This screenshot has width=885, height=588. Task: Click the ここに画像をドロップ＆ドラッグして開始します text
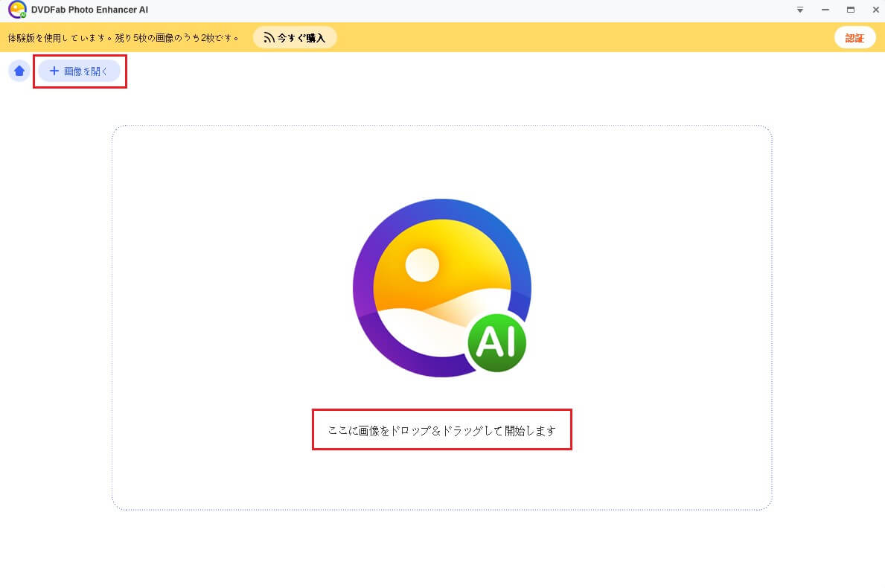442,430
